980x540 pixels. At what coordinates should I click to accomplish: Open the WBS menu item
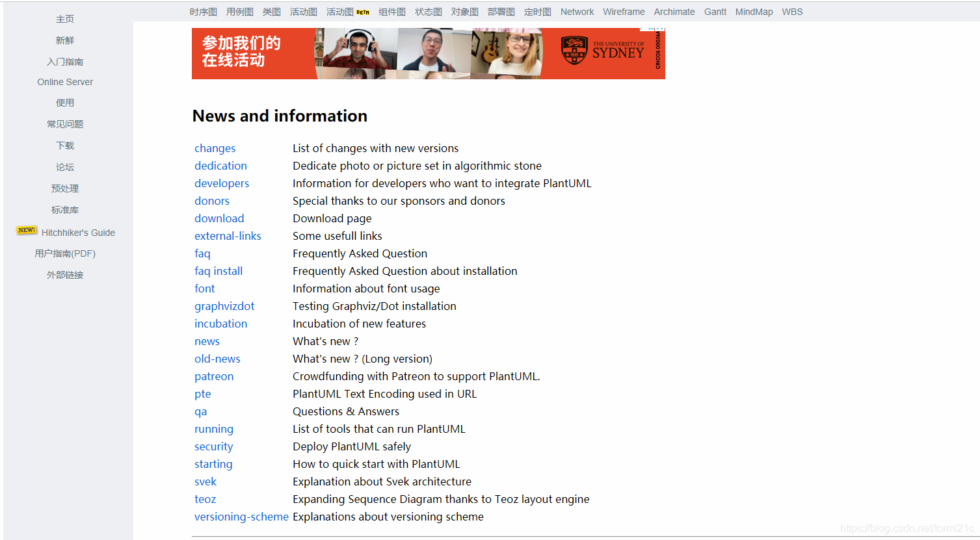tap(792, 12)
